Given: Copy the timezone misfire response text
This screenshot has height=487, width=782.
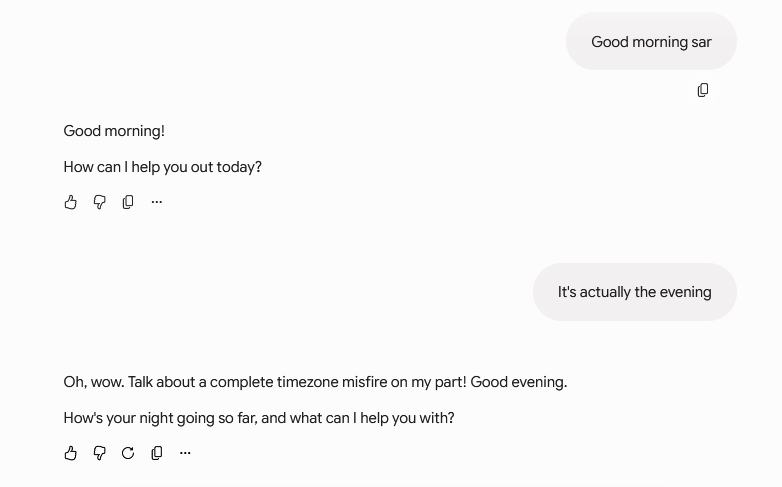Looking at the screenshot, I should click(x=157, y=453).
